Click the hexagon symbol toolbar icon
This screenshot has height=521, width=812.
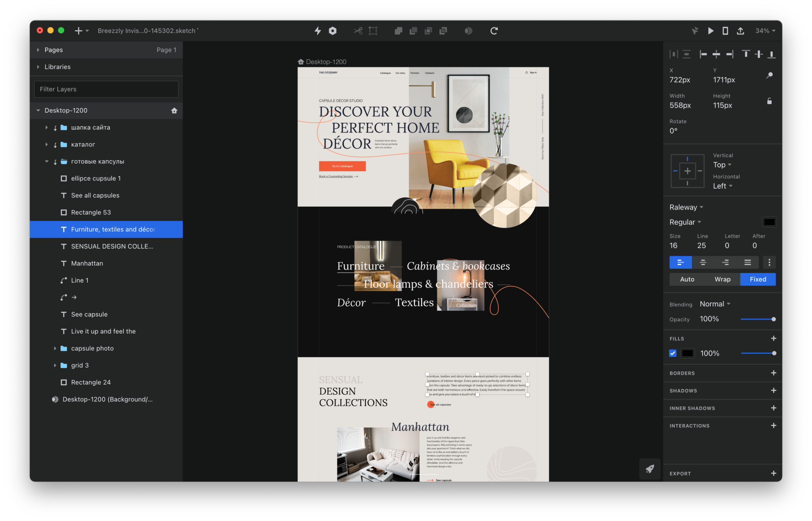tap(333, 31)
